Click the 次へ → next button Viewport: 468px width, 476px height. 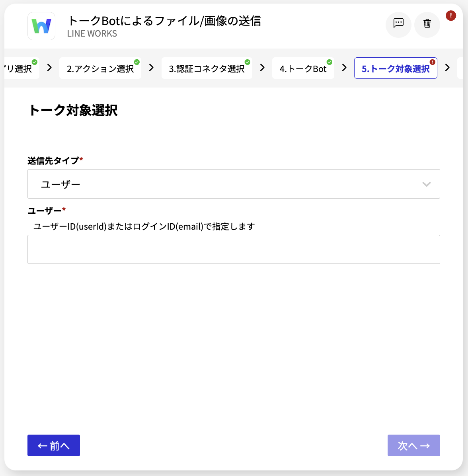click(x=413, y=445)
